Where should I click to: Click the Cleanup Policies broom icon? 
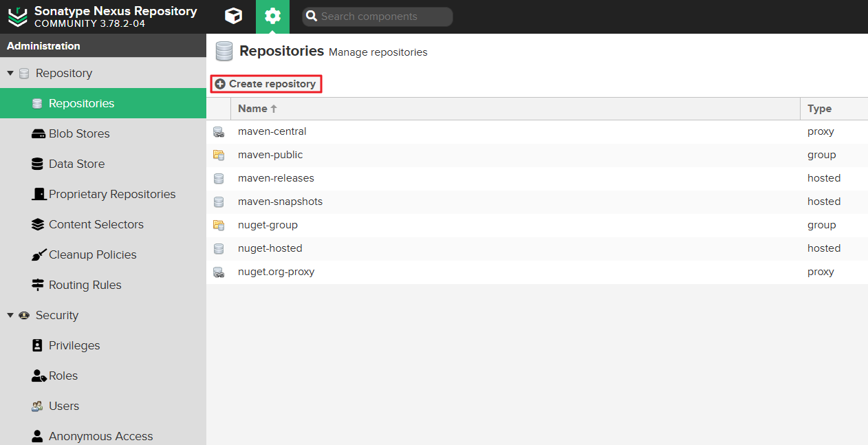[39, 254]
